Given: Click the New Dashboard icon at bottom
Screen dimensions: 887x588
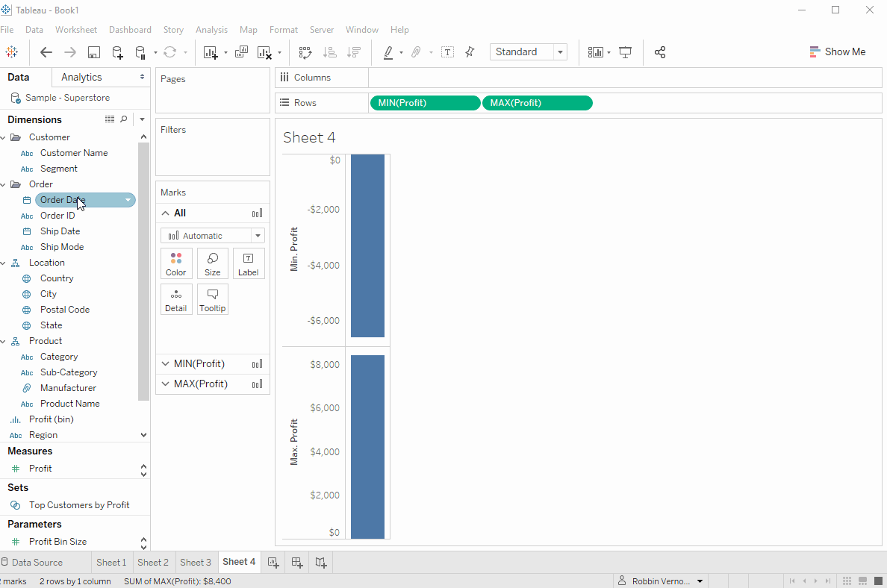Looking at the screenshot, I should pos(297,563).
